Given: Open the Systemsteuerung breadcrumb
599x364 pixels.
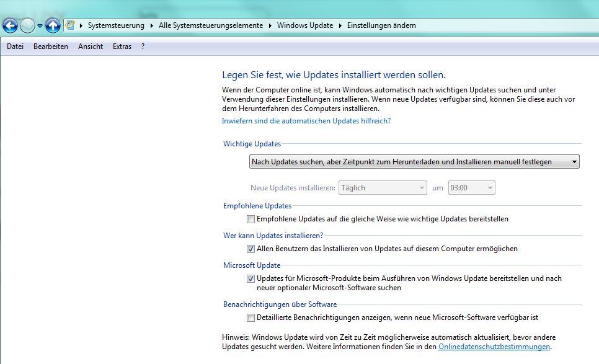Looking at the screenshot, I should [x=116, y=25].
